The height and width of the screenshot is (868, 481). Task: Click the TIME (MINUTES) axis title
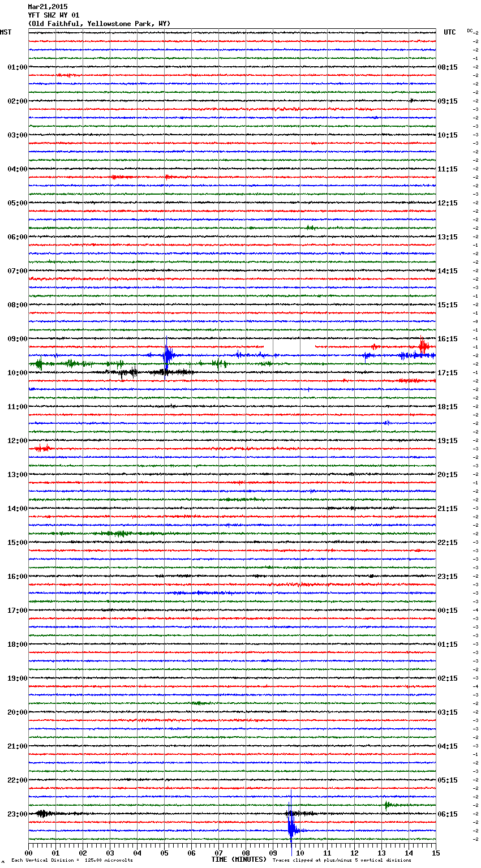(x=239, y=860)
